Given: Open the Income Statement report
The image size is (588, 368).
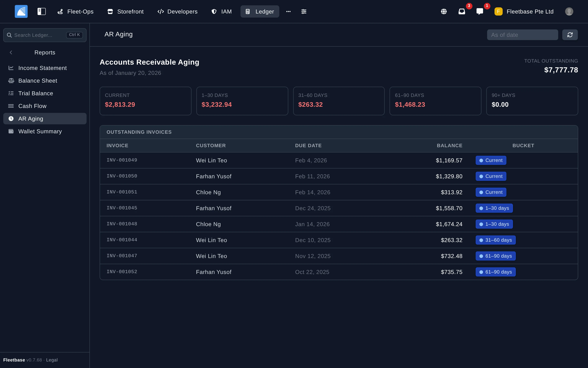Looking at the screenshot, I should (x=45, y=68).
